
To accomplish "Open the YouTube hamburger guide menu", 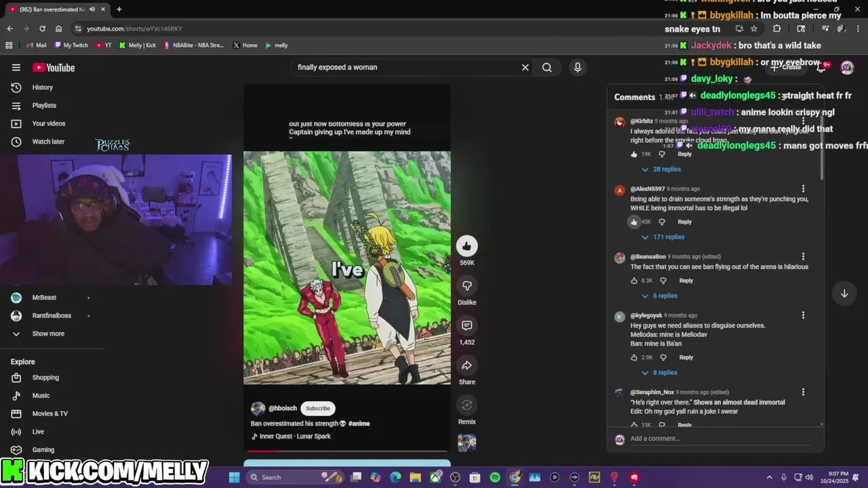I will point(16,67).
